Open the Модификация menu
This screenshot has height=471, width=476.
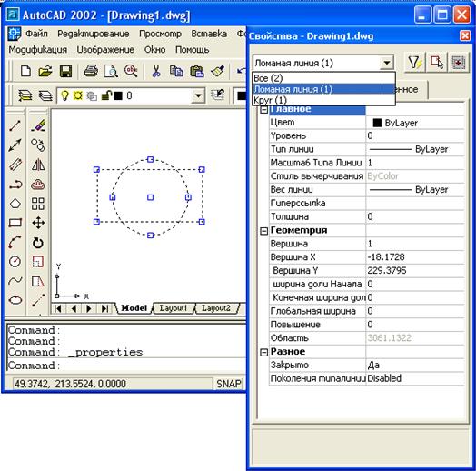coord(37,49)
